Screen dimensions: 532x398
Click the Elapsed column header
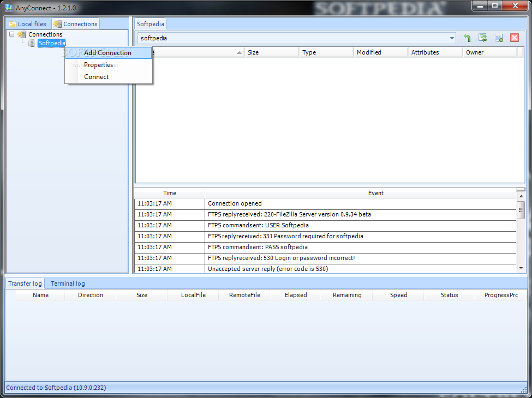[296, 295]
